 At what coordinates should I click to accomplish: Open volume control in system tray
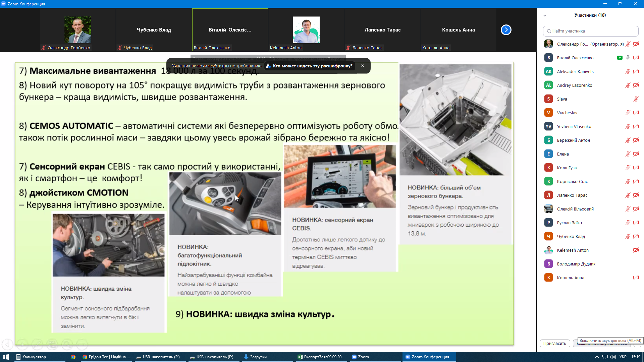click(x=613, y=357)
